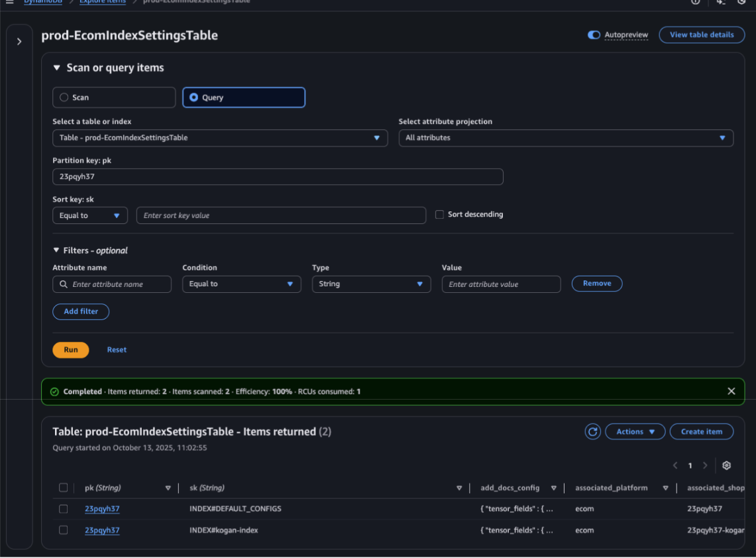Click the refresh icon beside Actions
Screen dimensions: 756x558
[x=592, y=431]
